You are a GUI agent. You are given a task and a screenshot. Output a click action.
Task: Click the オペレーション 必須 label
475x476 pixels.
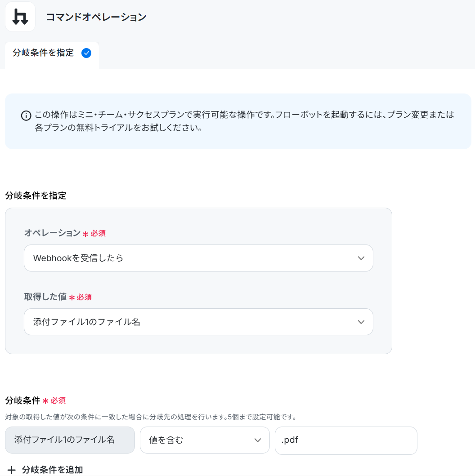65,233
